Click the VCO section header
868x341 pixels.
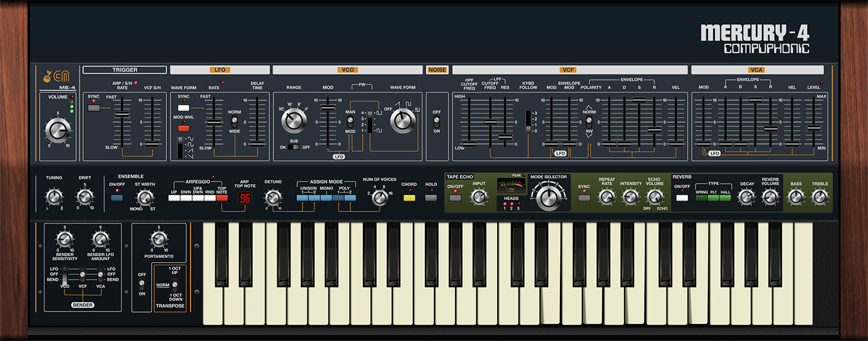[x=348, y=70]
